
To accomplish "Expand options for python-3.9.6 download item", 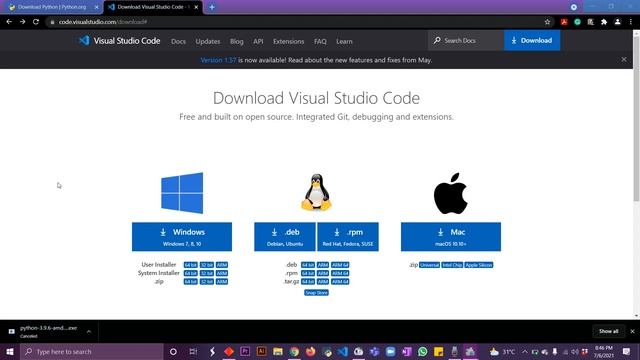I will pyautogui.click(x=89, y=331).
